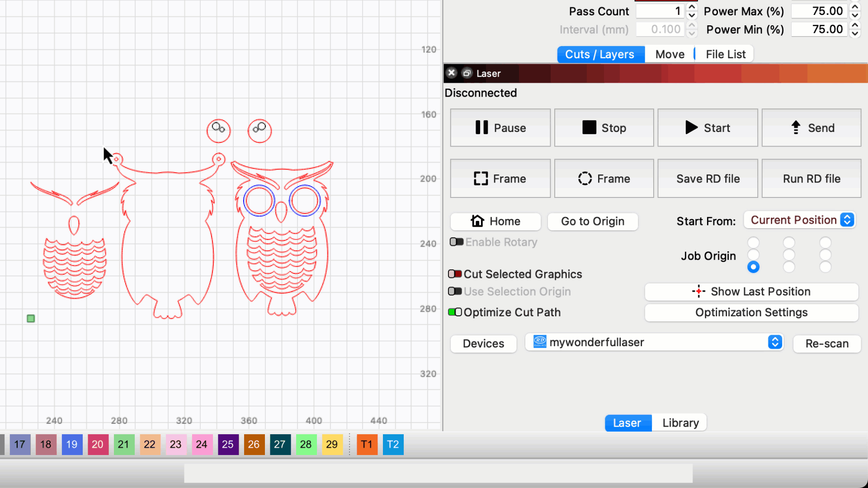Click the Home button with house icon
Viewport: 868px width, 488px height.
click(x=495, y=221)
